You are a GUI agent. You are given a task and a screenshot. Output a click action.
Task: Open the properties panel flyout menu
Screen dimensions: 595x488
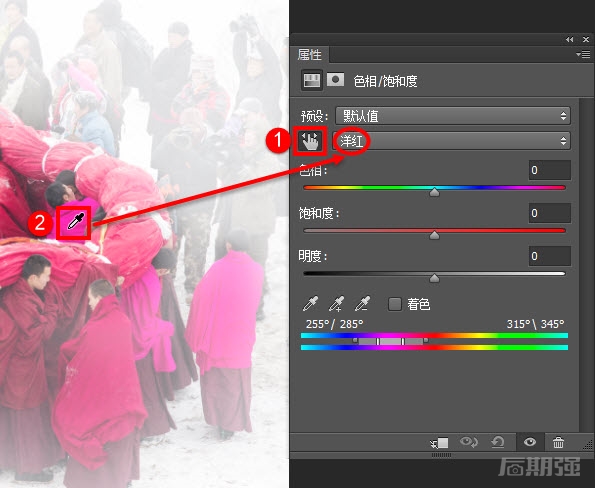(583, 55)
